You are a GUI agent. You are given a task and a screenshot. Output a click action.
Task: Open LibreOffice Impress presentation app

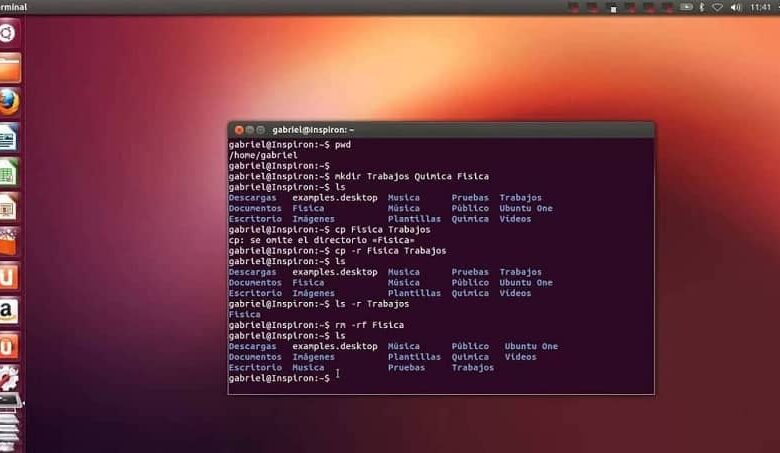[9, 206]
